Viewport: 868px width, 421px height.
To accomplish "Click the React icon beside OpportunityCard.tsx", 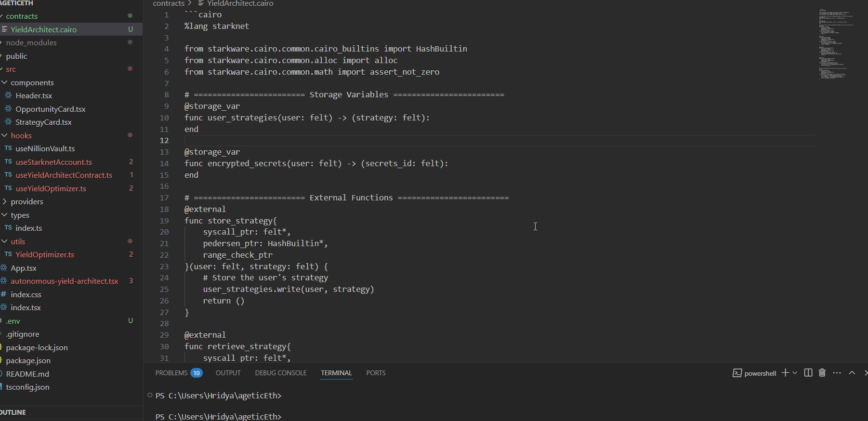I will pos(8,108).
